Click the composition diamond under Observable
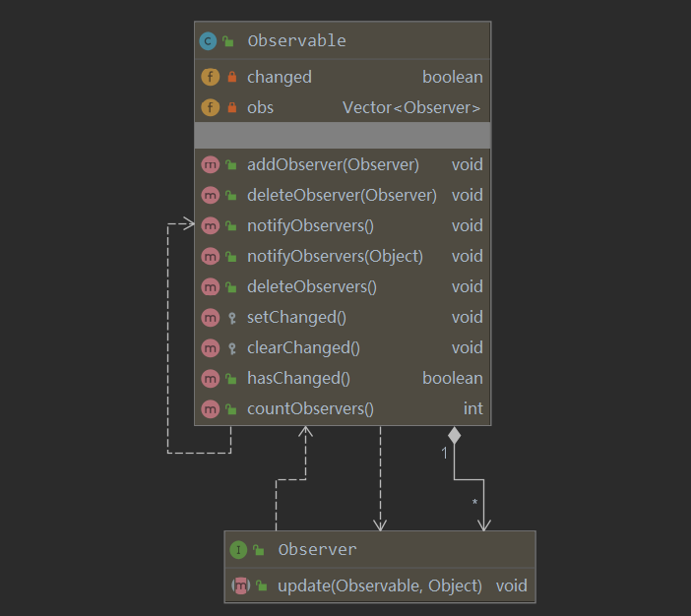 (x=454, y=434)
